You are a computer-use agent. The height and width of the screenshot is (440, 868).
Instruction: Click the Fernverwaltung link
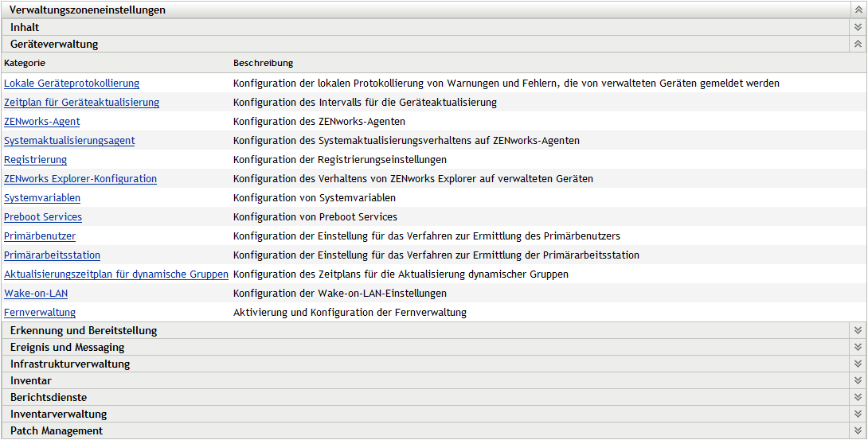point(40,313)
